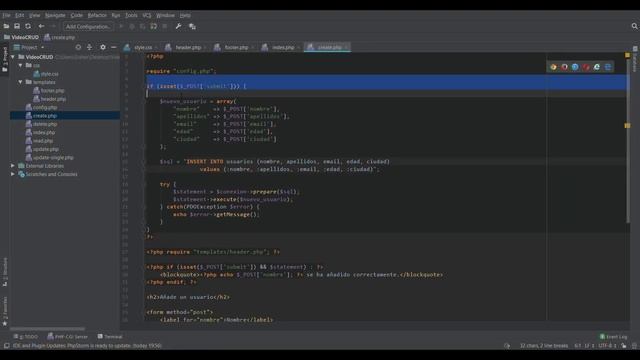Select delete.php in project tree
Image resolution: width=640 pixels, height=360 pixels.
(x=45, y=124)
